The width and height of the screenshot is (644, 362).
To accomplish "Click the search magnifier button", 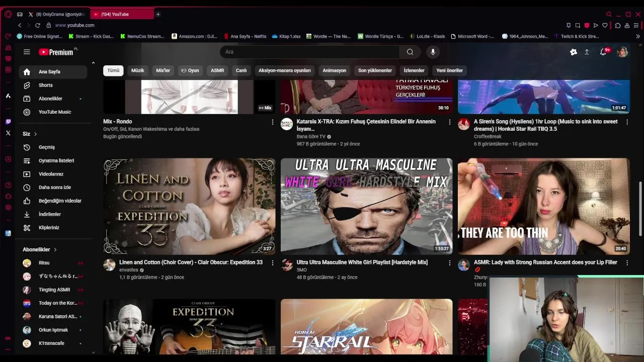I will [410, 52].
